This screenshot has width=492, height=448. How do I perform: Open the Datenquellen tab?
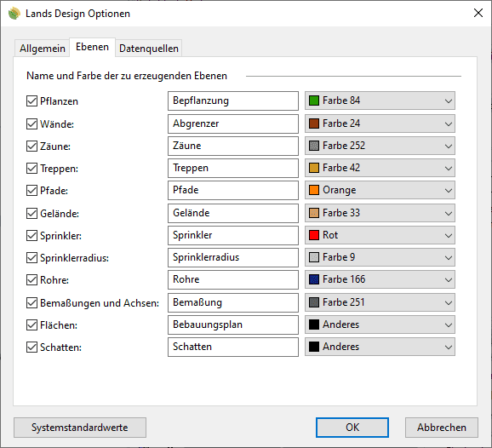point(149,49)
